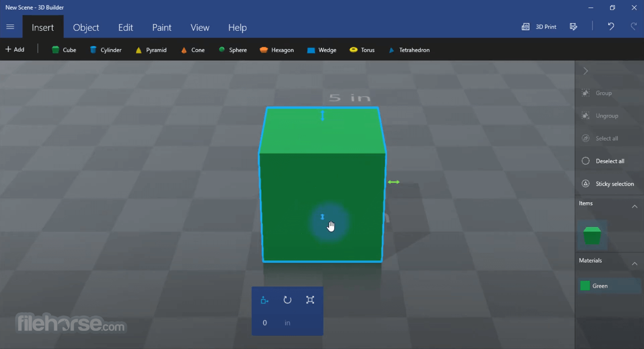
Task: Switch to the Paint tab
Action: click(162, 27)
